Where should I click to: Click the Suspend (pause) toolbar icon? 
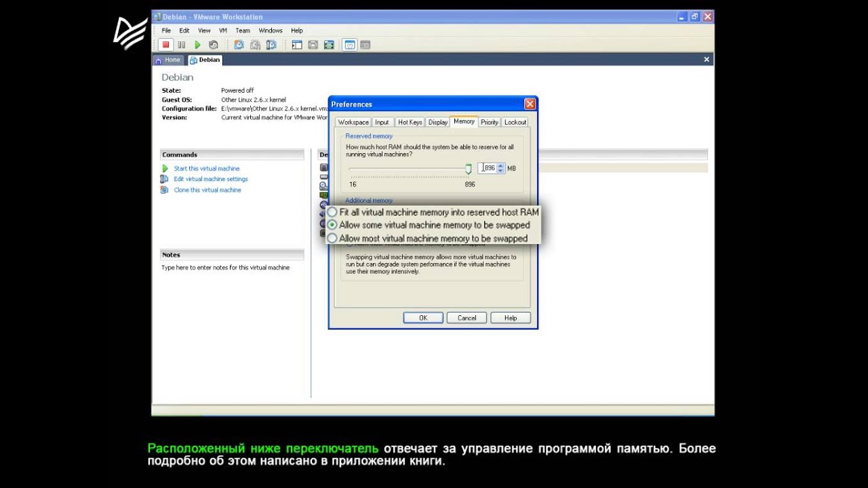coord(182,45)
